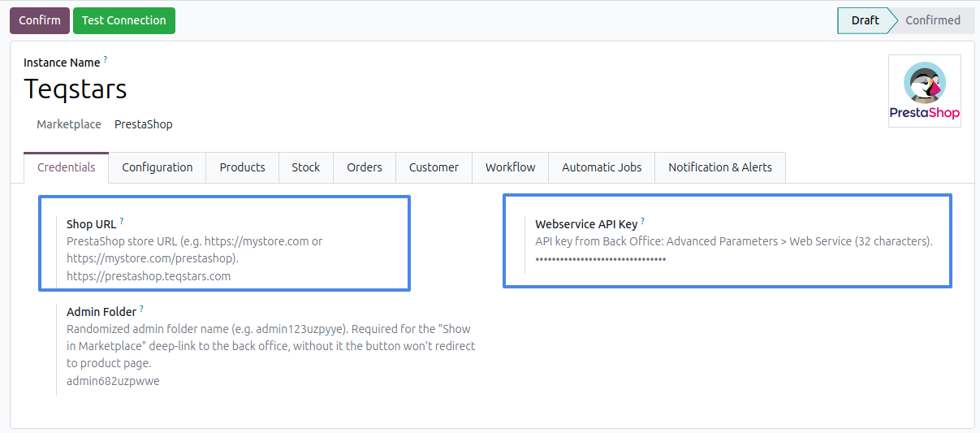
Task: Click the Marketplace field label
Action: pyautogui.click(x=69, y=124)
